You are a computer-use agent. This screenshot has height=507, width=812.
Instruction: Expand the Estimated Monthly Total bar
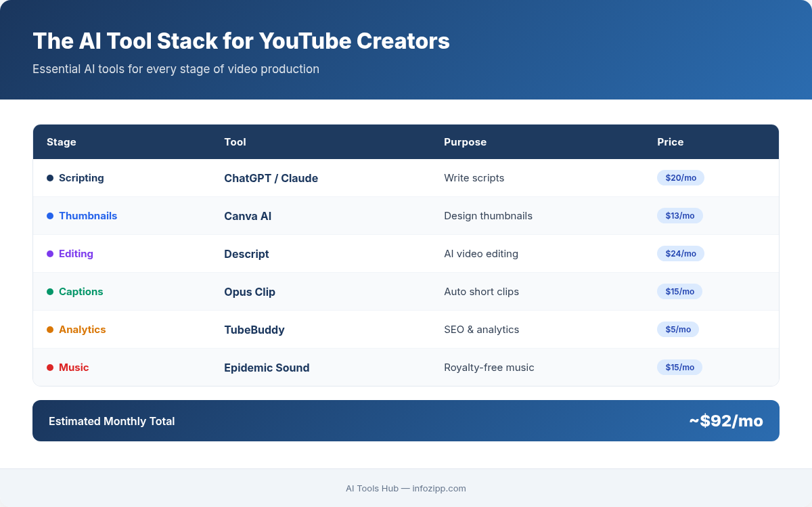pos(406,420)
